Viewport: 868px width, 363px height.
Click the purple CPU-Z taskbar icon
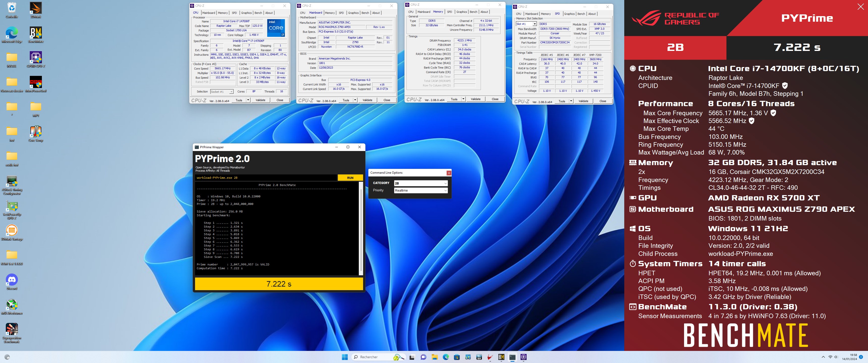(x=523, y=357)
